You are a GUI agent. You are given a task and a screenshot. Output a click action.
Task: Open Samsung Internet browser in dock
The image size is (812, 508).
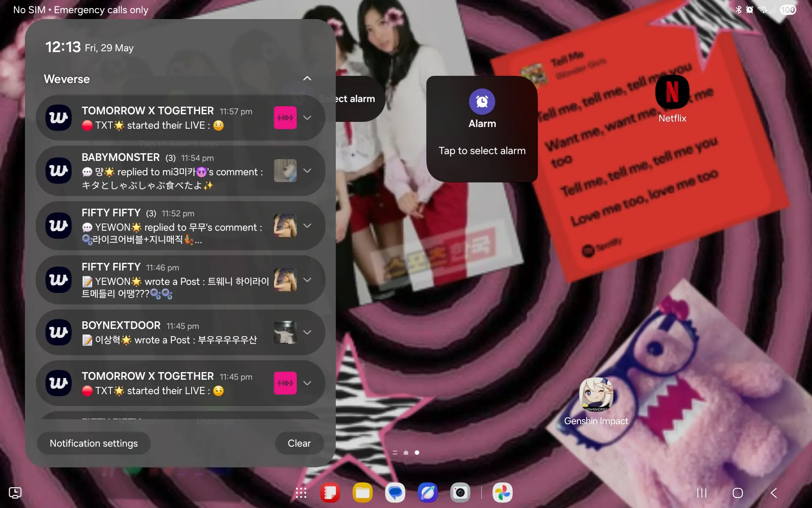click(x=428, y=493)
